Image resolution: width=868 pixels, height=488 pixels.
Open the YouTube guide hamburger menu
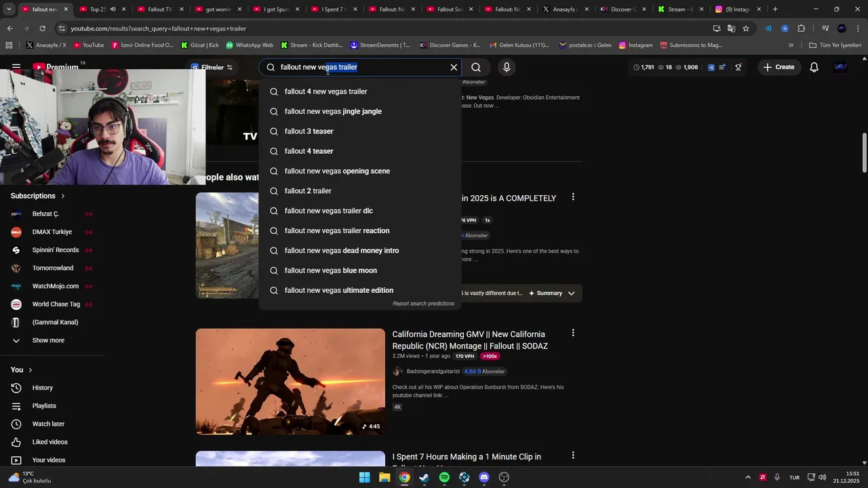16,67
